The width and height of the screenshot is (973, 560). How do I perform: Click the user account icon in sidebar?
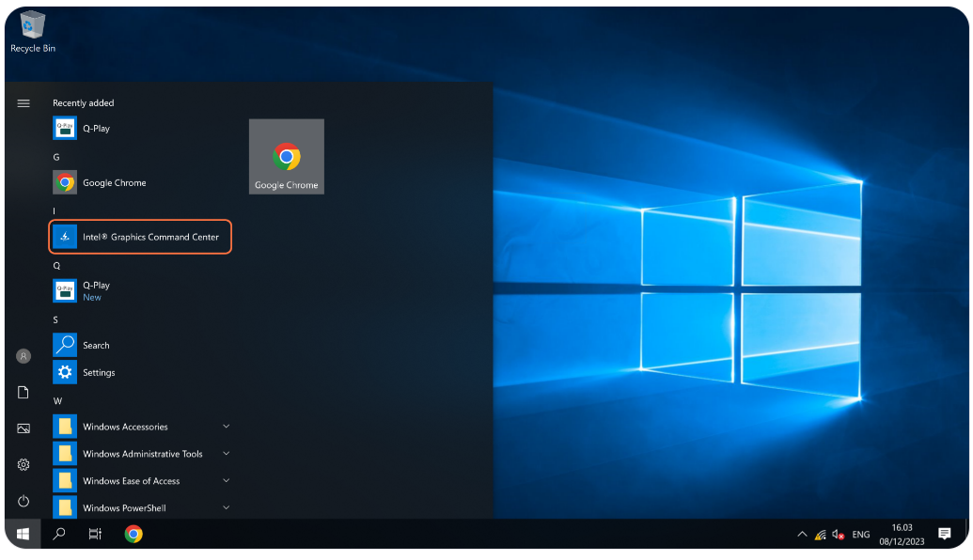click(24, 356)
